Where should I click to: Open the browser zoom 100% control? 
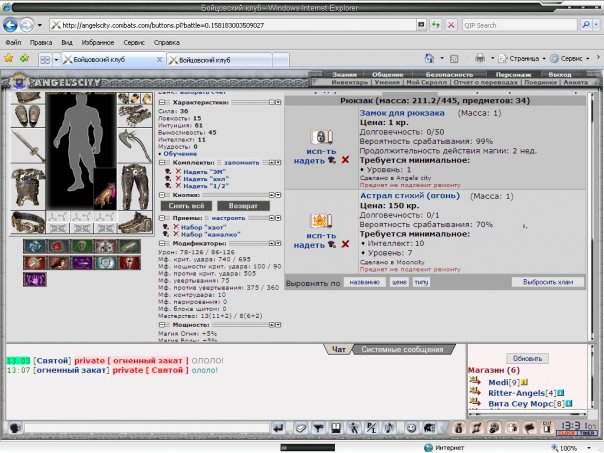click(x=570, y=448)
